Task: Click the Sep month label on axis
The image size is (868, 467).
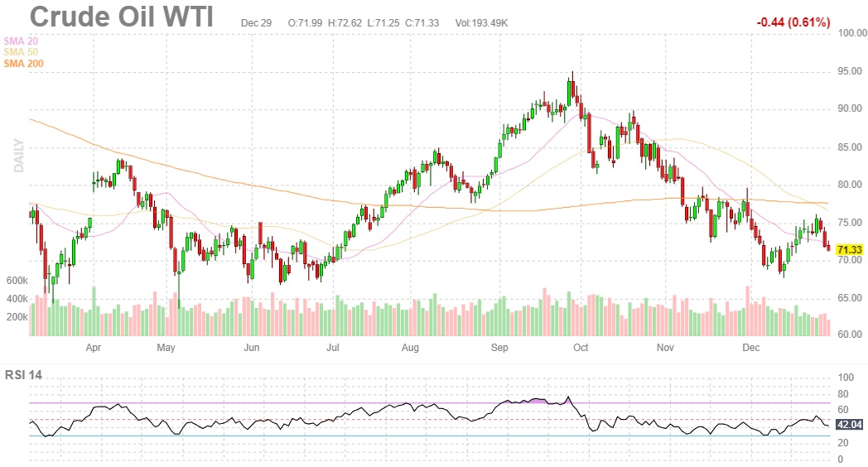Action: (x=499, y=348)
